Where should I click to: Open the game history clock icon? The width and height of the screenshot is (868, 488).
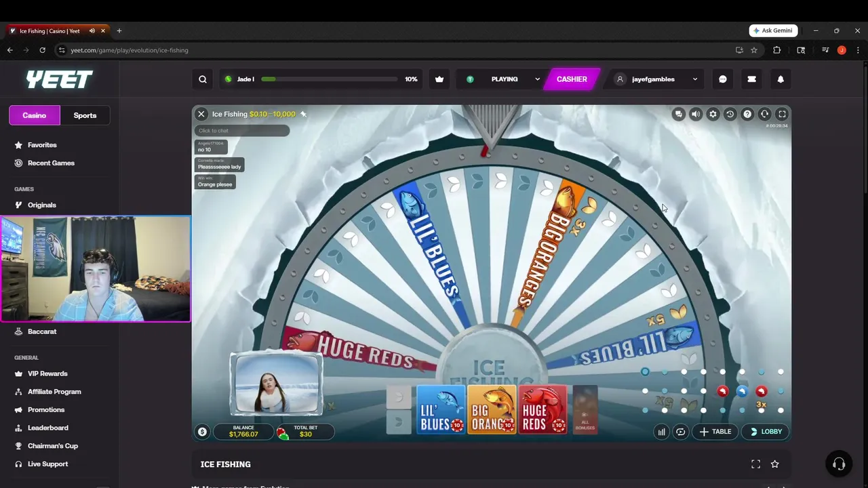tap(730, 115)
